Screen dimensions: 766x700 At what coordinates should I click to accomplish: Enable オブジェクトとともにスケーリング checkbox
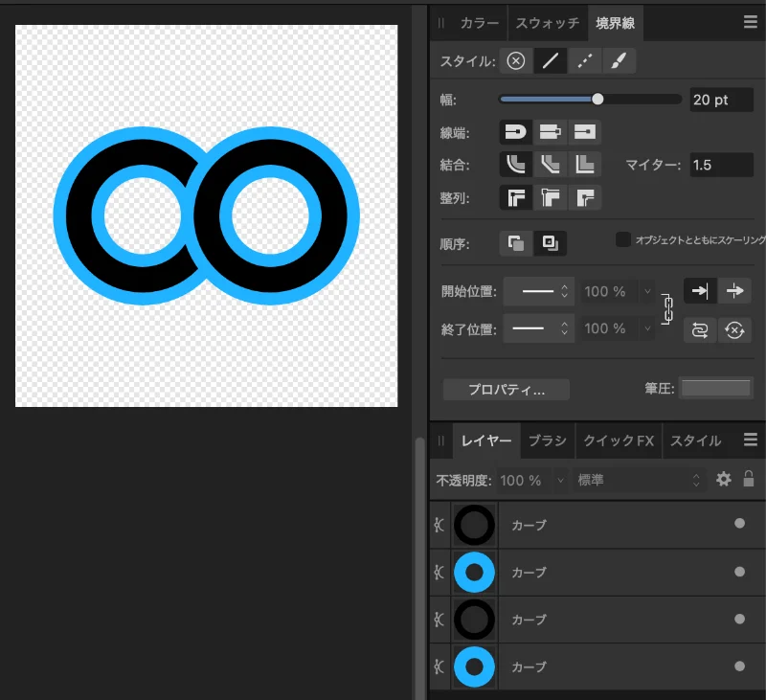point(623,239)
